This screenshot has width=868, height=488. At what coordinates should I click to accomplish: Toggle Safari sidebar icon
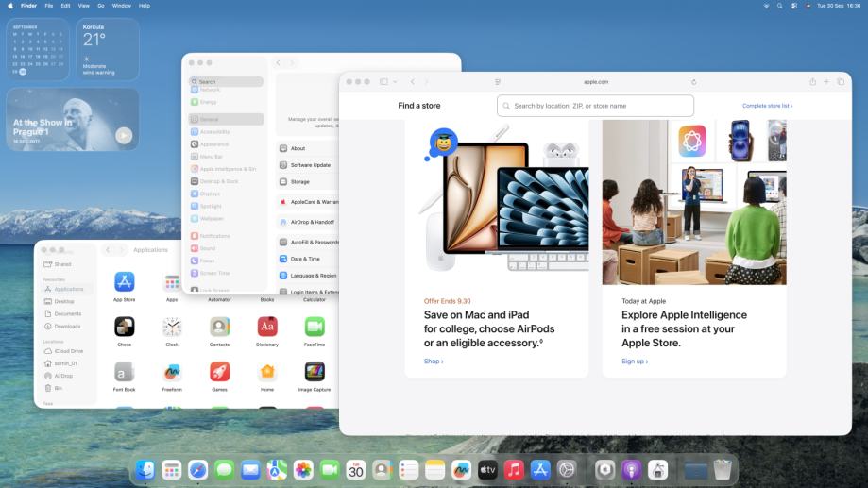[383, 82]
